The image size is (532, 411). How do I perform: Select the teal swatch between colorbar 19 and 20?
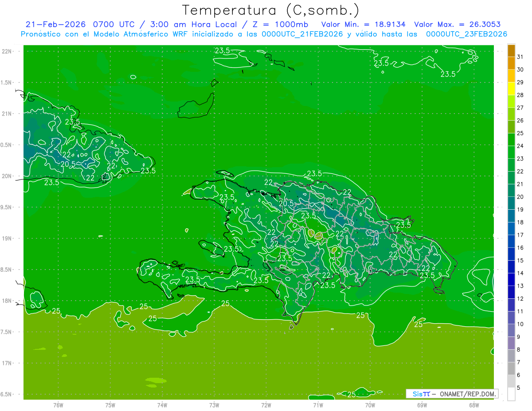(511, 203)
